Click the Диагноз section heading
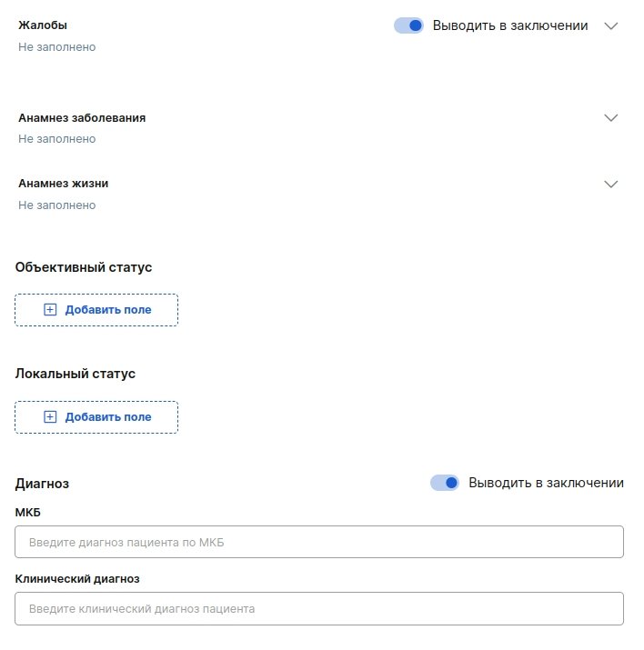Image resolution: width=644 pixels, height=650 pixels. 43,484
